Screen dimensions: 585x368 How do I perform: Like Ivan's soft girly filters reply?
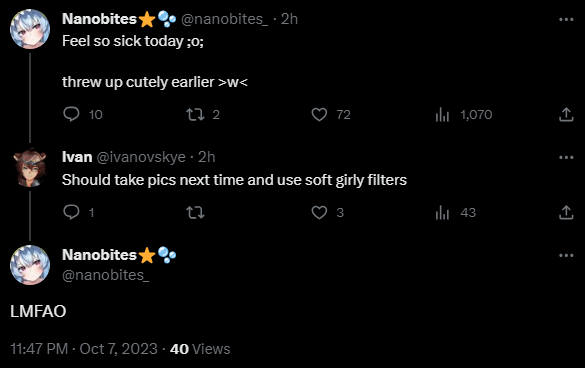tap(327, 212)
